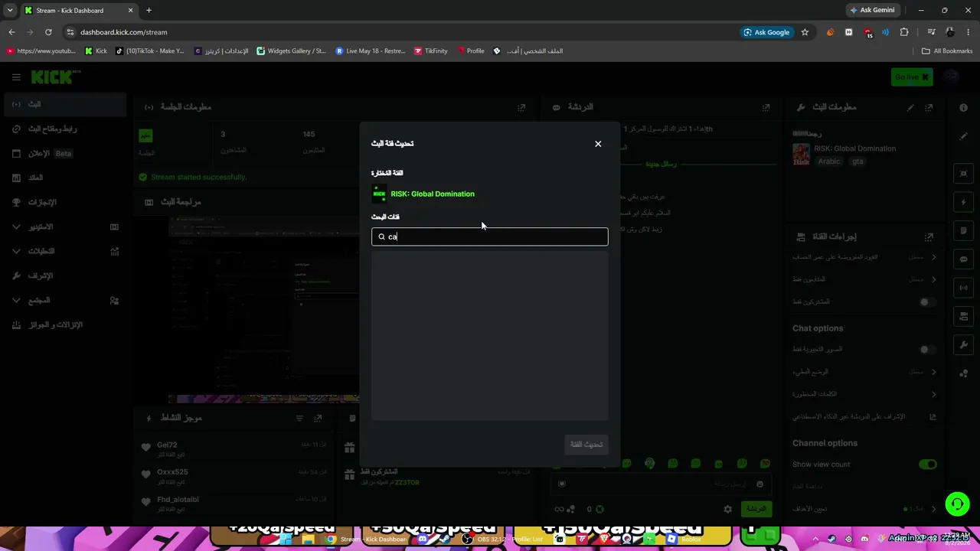Select the RISK: Global Domination selected category
980x551 pixels.
[x=423, y=194]
